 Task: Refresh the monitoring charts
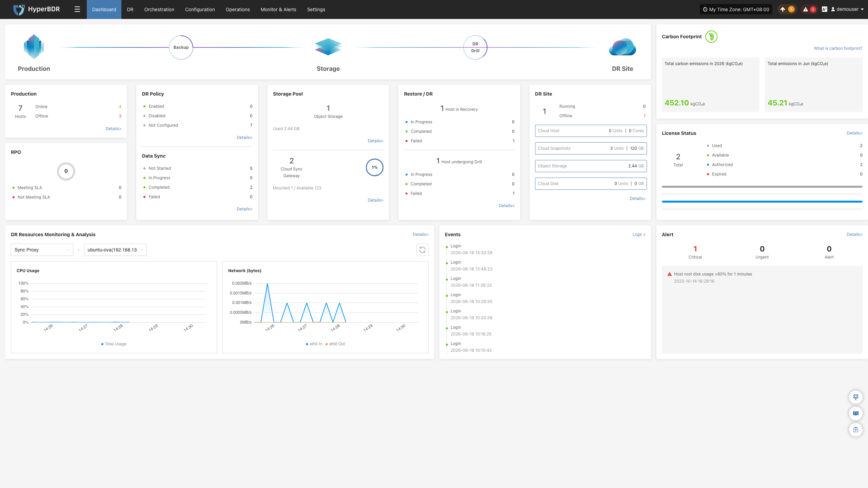(x=422, y=250)
